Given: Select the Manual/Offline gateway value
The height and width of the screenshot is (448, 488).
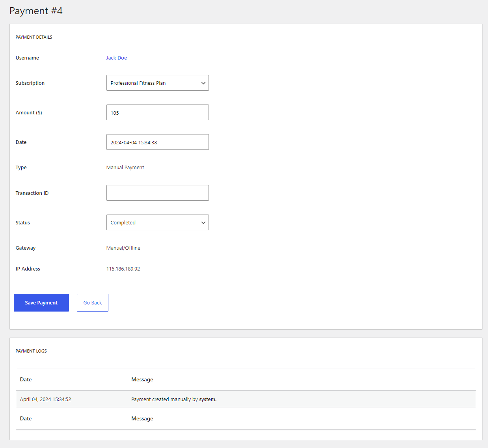Looking at the screenshot, I should [123, 248].
